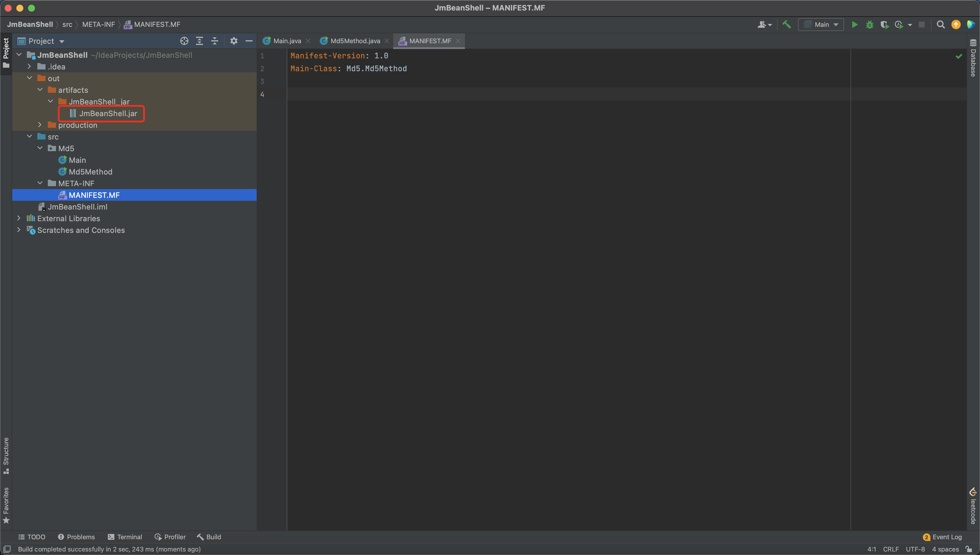980x555 pixels.
Task: Click Collapse All in Project panel
Action: (x=214, y=41)
